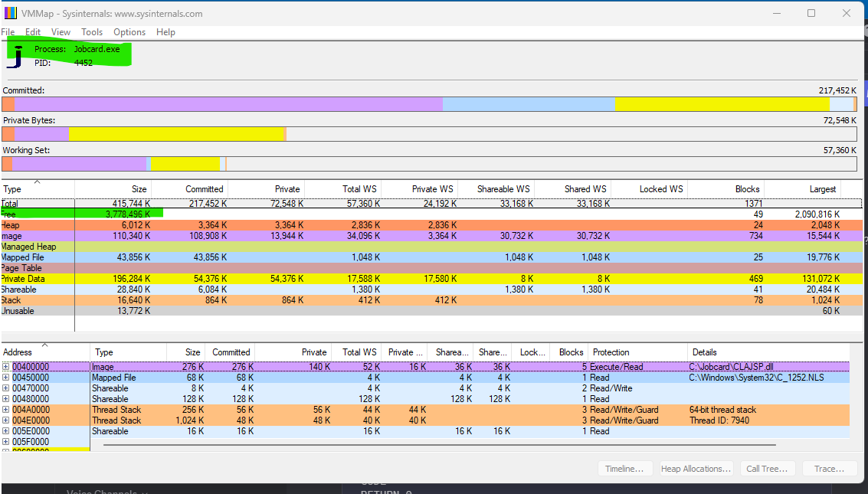Open Heap Allocations... dialog
This screenshot has width=868, height=494.
pyautogui.click(x=696, y=469)
